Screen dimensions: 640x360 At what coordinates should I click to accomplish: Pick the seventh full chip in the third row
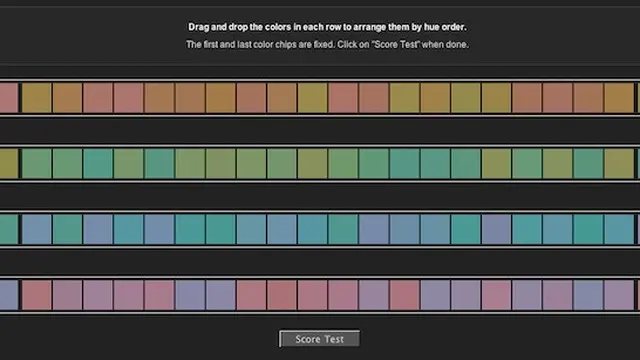(220, 229)
